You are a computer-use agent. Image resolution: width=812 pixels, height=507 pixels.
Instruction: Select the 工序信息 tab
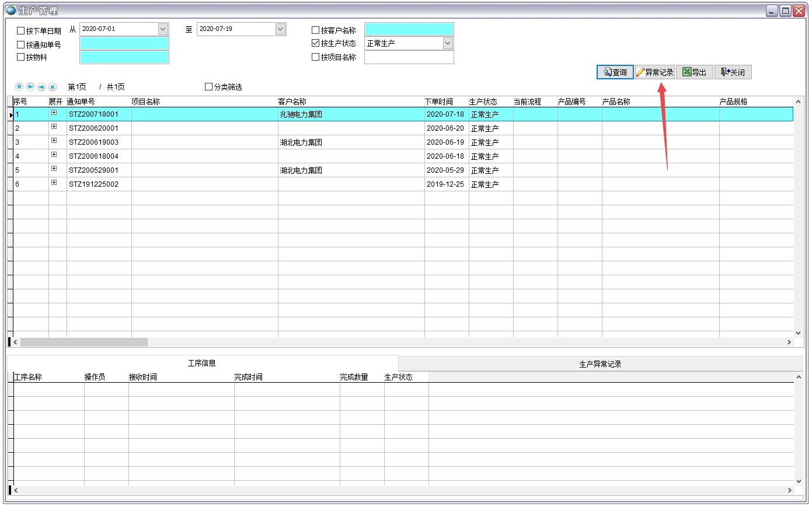point(202,363)
